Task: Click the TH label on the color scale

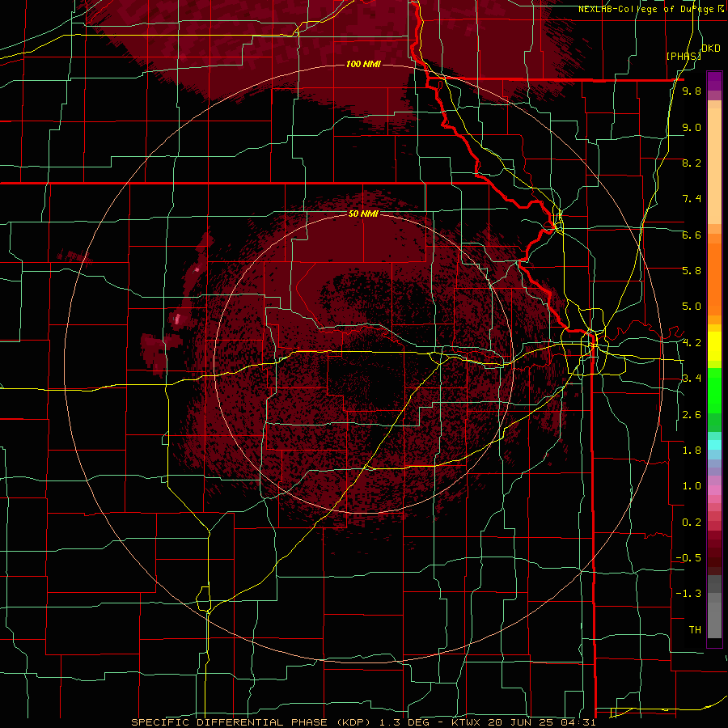Action: coord(695,630)
